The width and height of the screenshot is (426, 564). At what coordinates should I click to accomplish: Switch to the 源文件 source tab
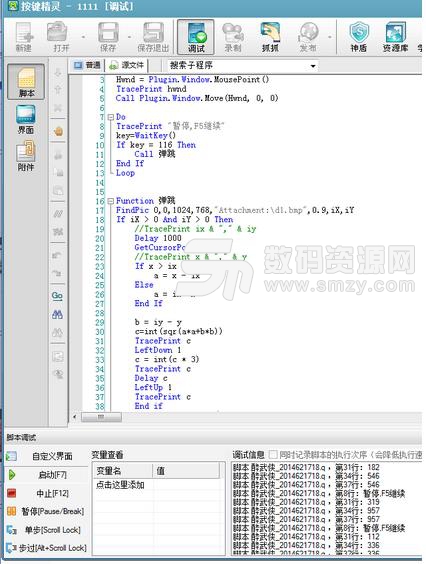(127, 65)
